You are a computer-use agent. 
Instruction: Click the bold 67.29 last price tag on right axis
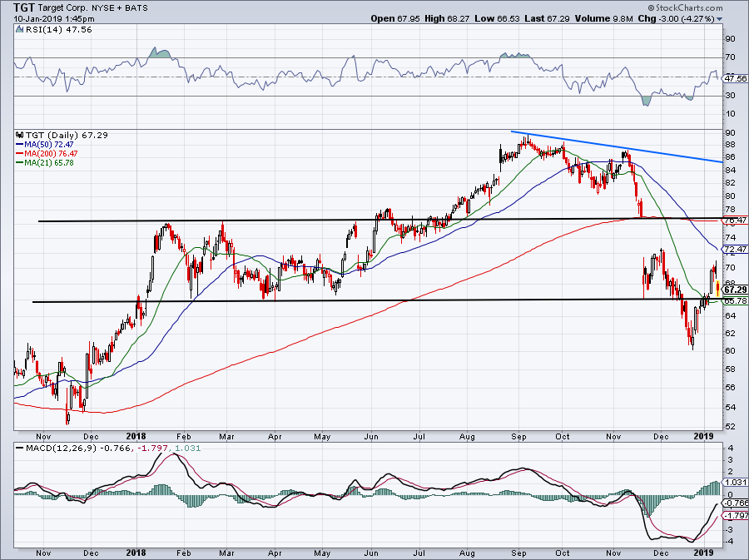(736, 290)
